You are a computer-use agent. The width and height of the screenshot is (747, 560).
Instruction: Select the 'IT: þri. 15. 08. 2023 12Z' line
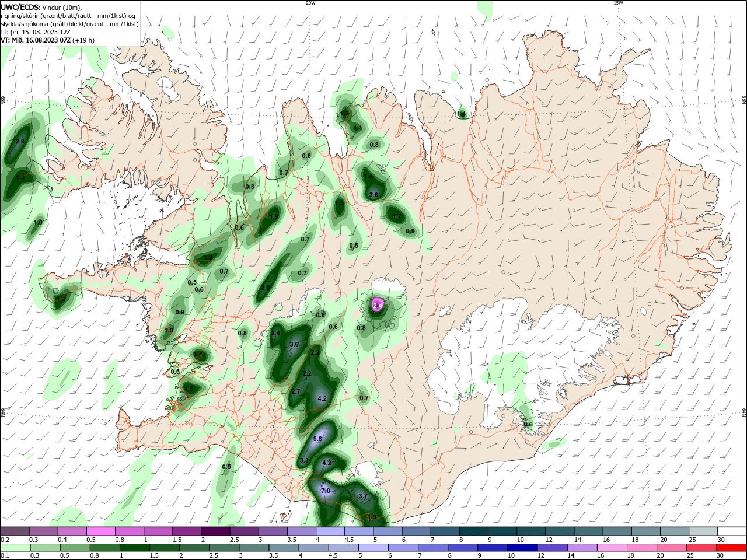[x=36, y=32]
